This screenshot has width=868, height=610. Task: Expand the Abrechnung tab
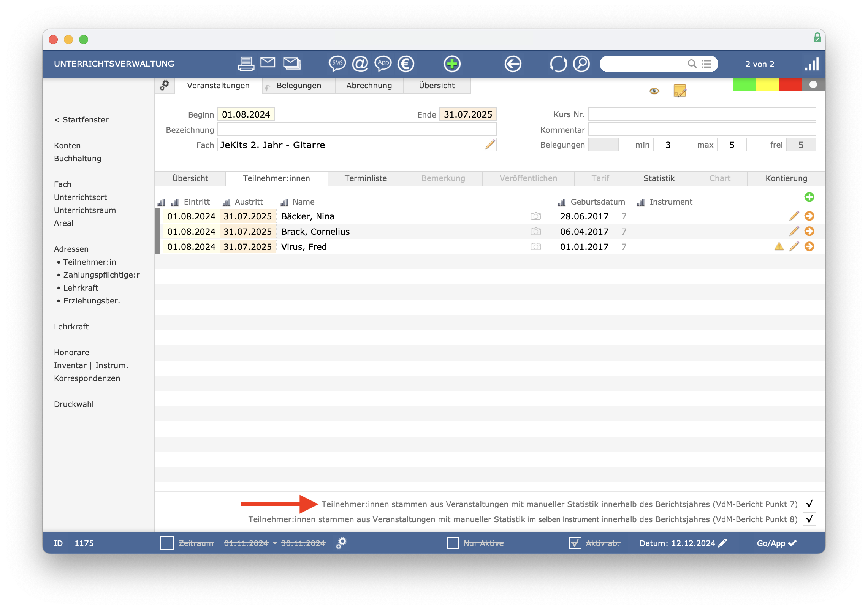point(369,85)
